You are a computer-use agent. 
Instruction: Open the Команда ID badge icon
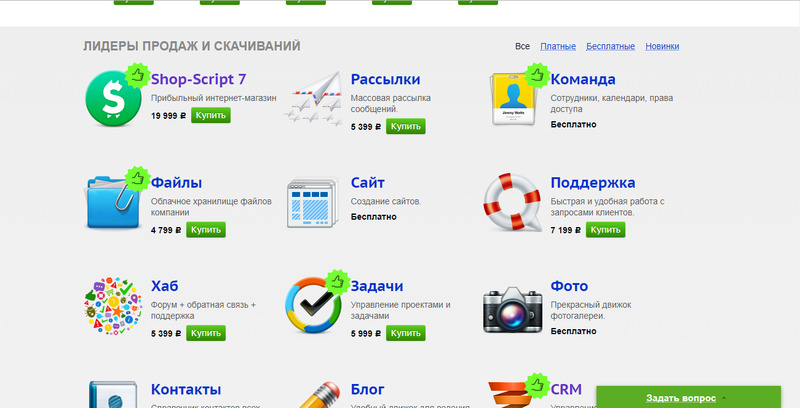[513, 99]
